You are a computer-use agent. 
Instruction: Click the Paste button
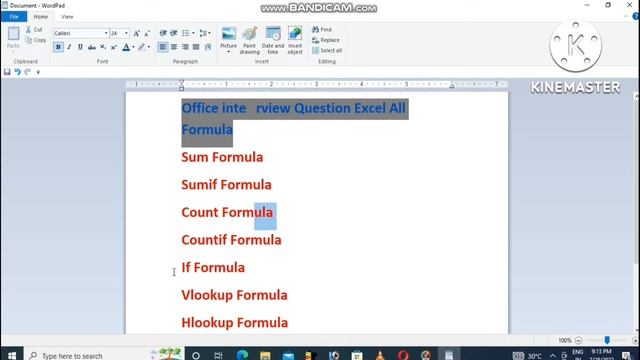(x=13, y=38)
